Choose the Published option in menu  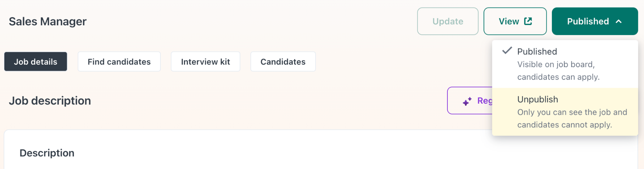click(x=565, y=64)
